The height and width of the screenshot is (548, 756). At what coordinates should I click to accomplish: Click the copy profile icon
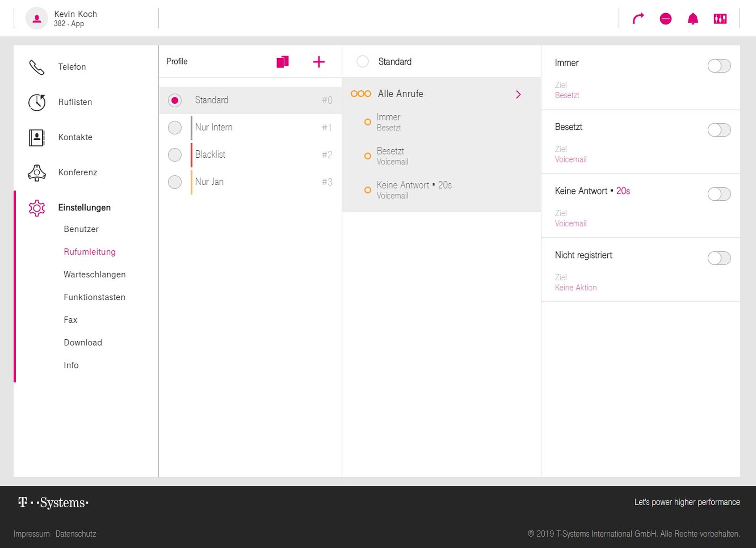[282, 62]
